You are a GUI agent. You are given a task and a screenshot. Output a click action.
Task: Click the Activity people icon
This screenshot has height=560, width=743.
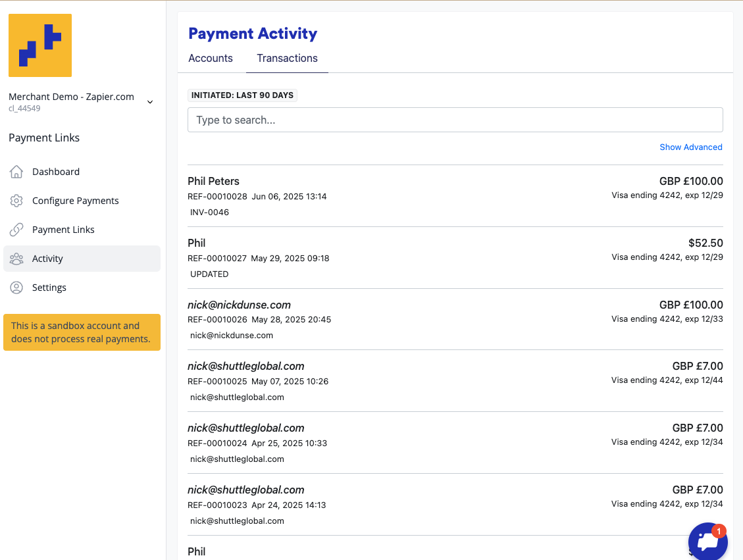coord(16,259)
